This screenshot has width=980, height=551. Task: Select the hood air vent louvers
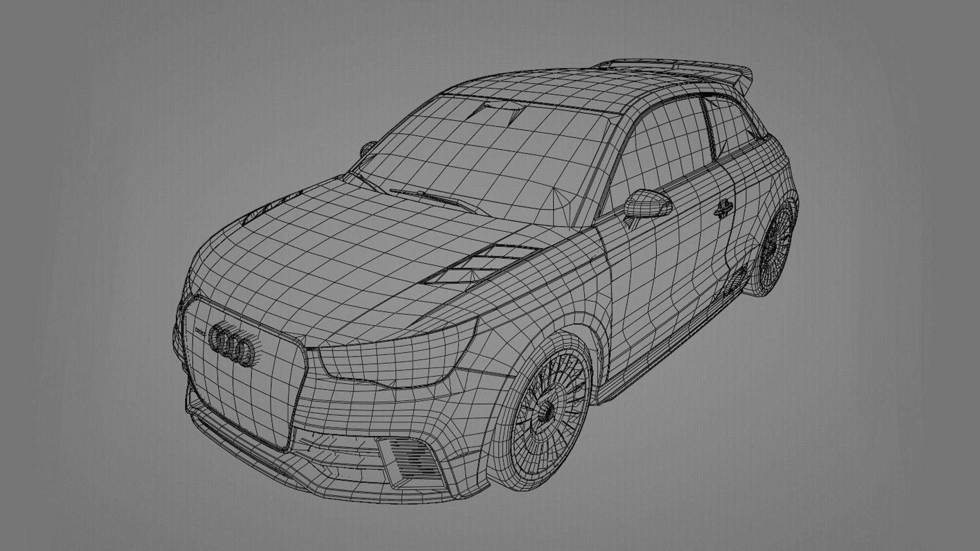pyautogui.click(x=482, y=264)
